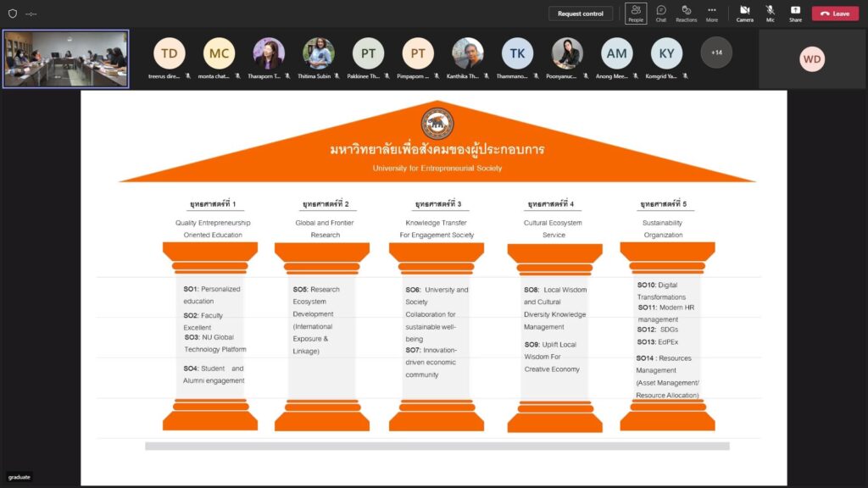Screen dimensions: 868x488
Task: Open the Reactions menu
Action: [686, 14]
